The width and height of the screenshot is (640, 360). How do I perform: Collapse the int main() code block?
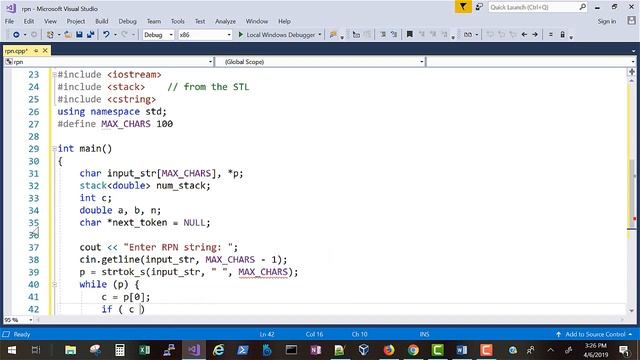point(54,149)
